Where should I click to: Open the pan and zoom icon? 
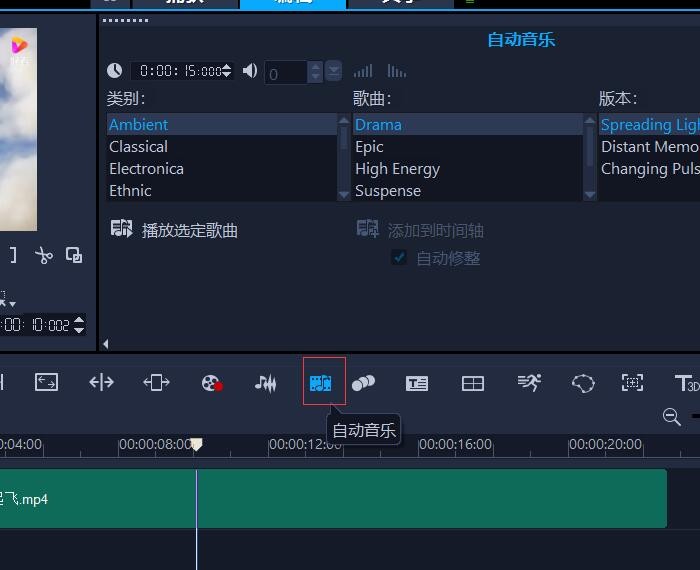coord(633,383)
